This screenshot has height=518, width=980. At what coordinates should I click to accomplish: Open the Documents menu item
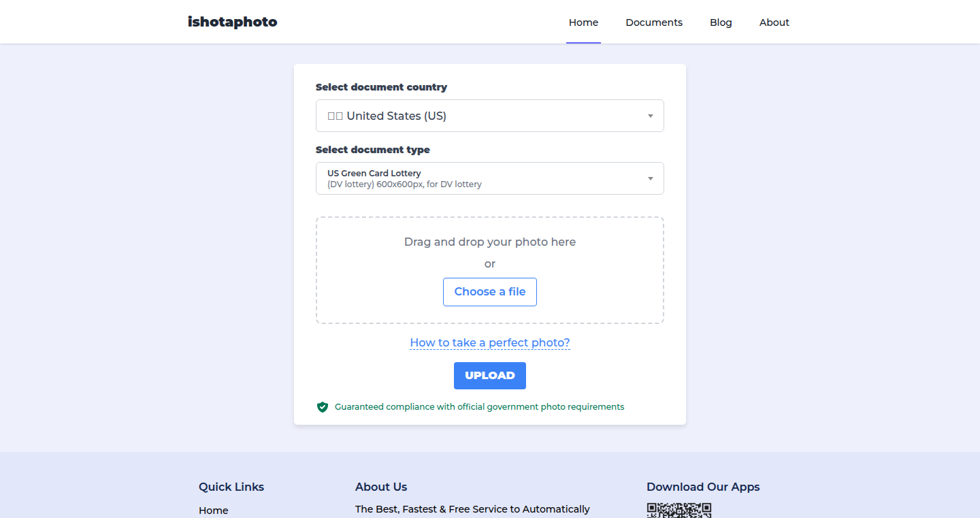pos(654,22)
